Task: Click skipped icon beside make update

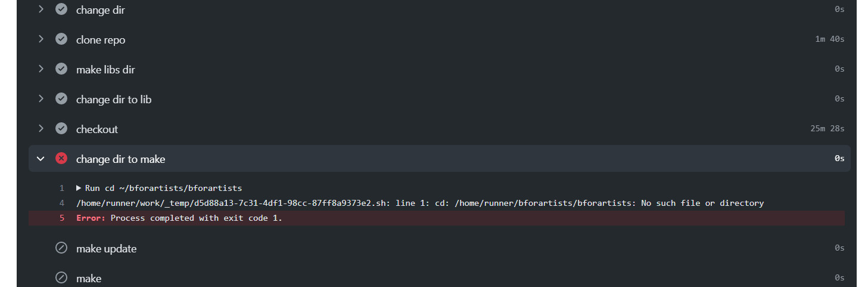Action: [61, 248]
